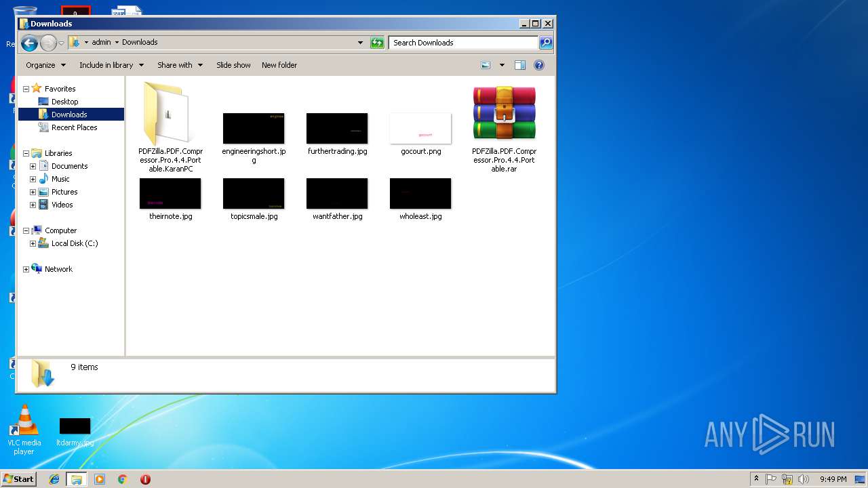This screenshot has width=868, height=488.
Task: Change view with the views icon
Action: (486, 65)
